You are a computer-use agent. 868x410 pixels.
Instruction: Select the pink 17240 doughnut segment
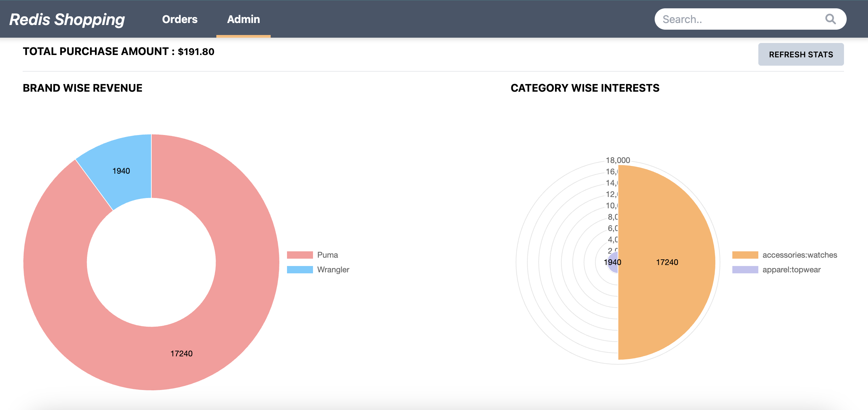tap(182, 354)
